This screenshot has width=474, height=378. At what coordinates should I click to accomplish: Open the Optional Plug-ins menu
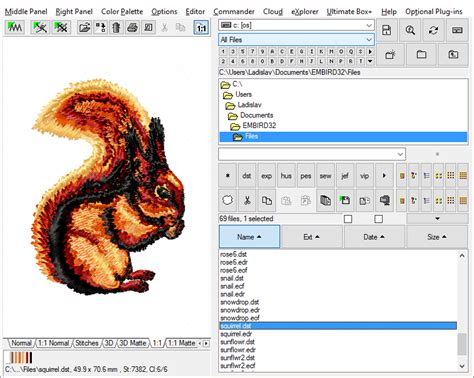(434, 12)
